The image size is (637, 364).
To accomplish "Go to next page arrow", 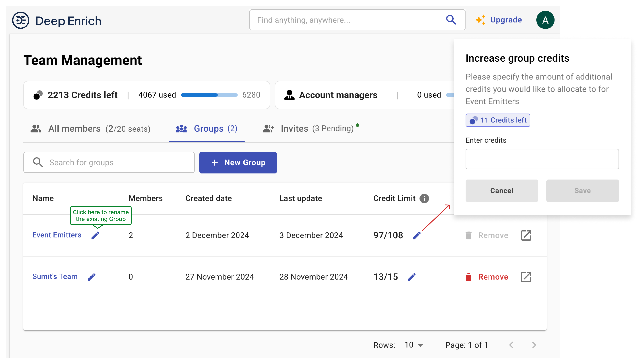I will pyautogui.click(x=534, y=345).
